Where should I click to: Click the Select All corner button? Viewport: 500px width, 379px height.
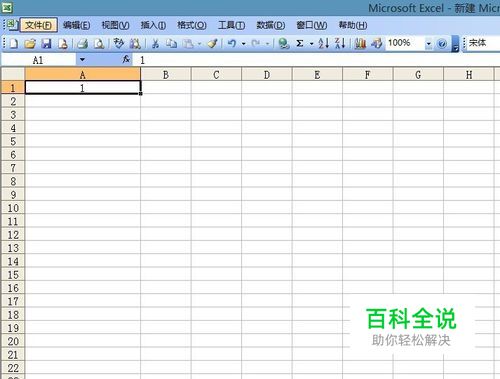[x=13, y=74]
